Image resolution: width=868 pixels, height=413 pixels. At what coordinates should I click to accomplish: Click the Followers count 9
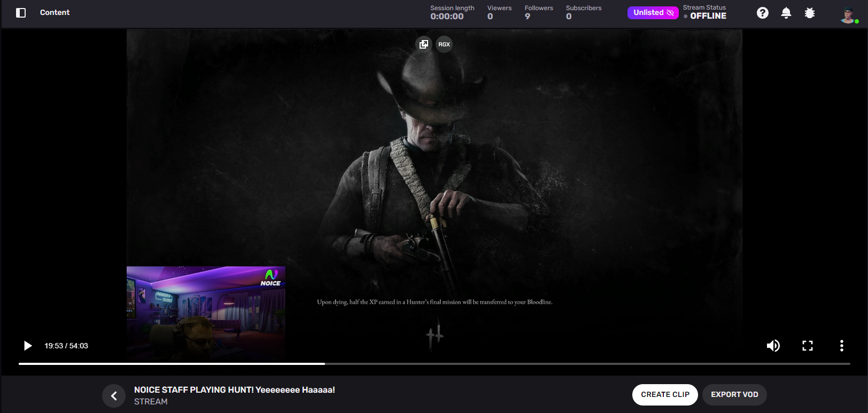[528, 17]
